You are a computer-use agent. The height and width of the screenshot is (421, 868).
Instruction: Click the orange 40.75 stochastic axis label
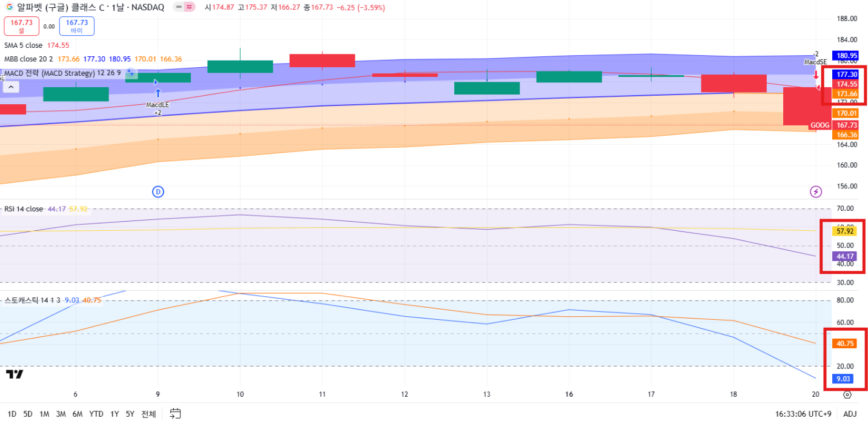tap(845, 343)
